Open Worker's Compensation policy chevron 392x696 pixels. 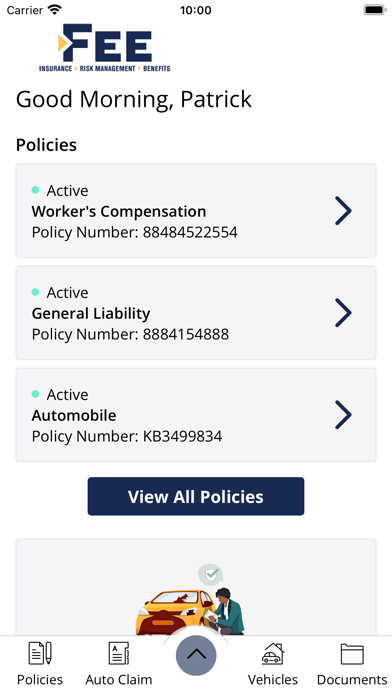(x=343, y=211)
